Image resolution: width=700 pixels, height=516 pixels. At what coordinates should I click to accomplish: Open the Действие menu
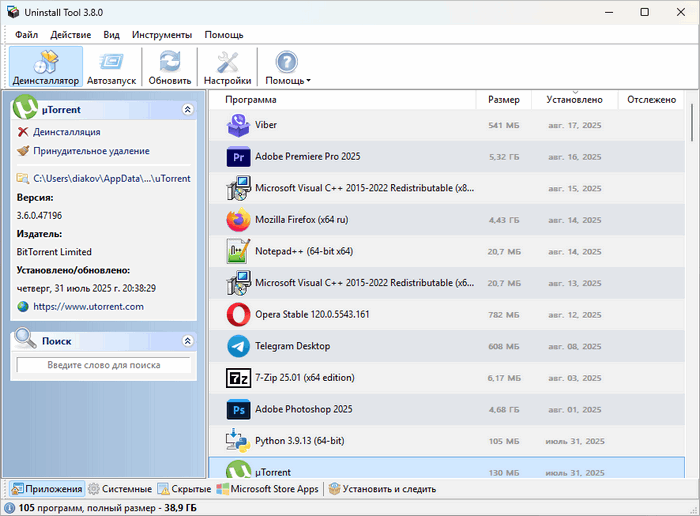click(71, 34)
